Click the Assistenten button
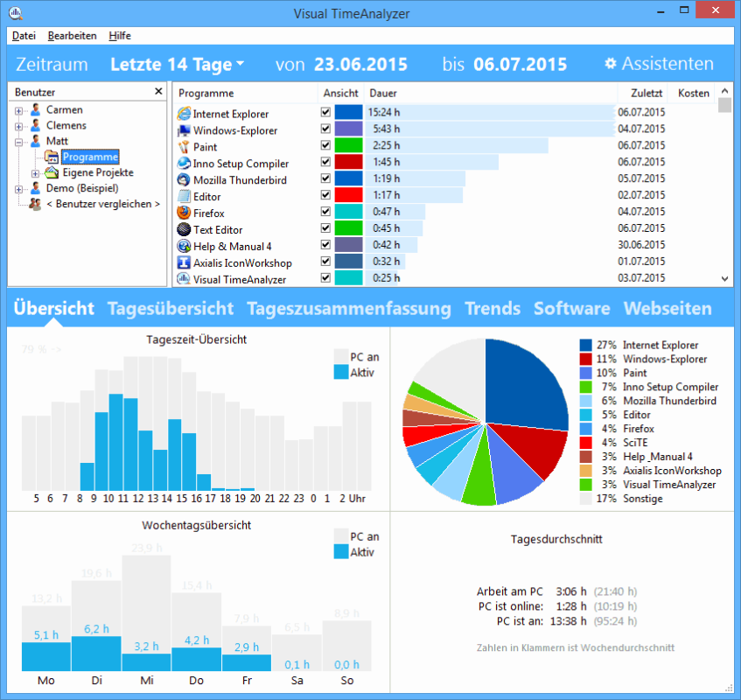The height and width of the screenshot is (700, 741). 660,63
